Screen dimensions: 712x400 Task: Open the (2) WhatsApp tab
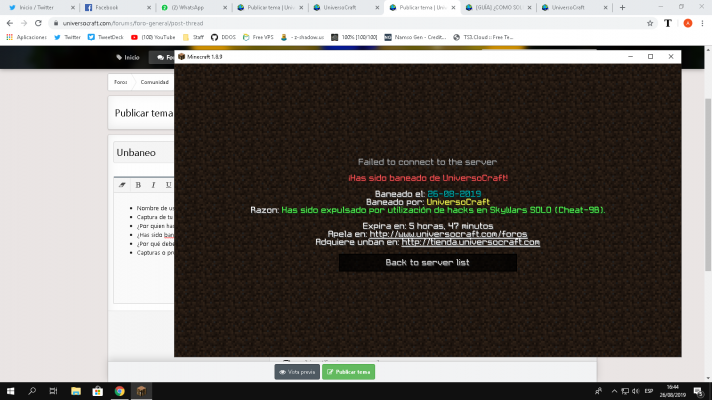click(x=187, y=7)
